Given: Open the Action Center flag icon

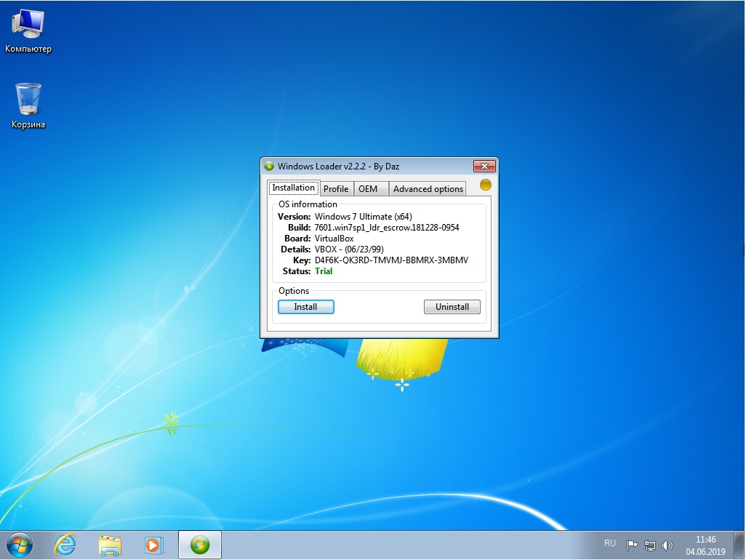Looking at the screenshot, I should (632, 545).
